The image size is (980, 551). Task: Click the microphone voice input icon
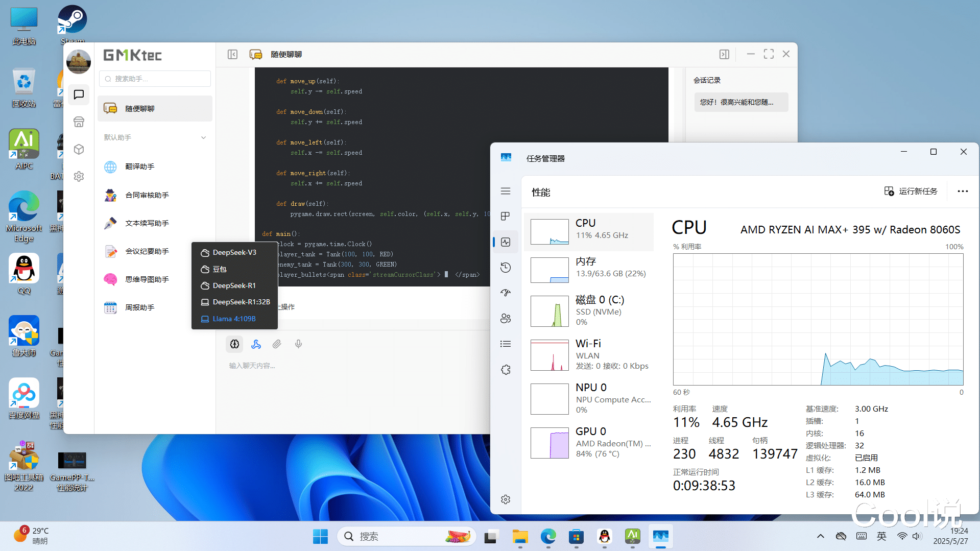point(298,344)
